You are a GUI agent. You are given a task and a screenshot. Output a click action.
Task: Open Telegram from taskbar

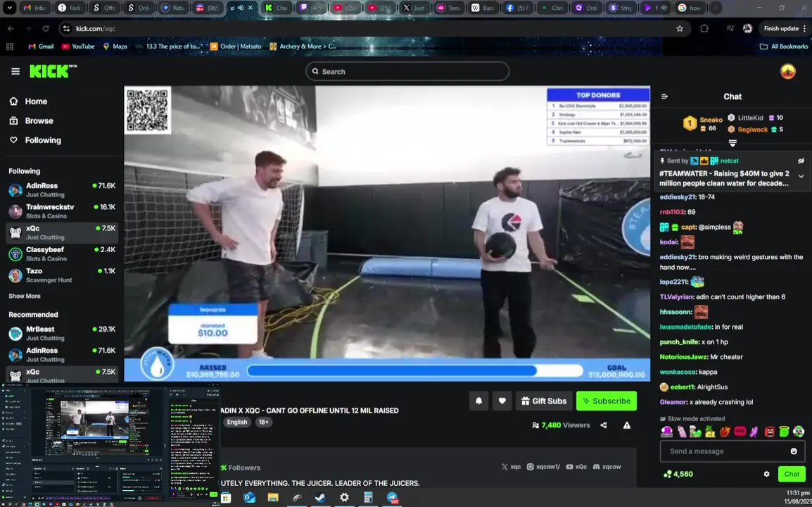click(392, 498)
